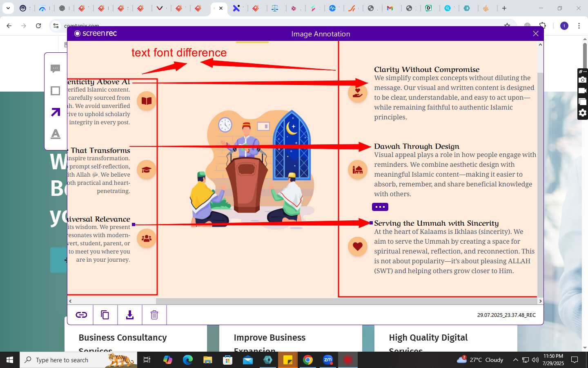The image size is (588, 368).
Task: Close the active browser tab
Action: coord(221,8)
